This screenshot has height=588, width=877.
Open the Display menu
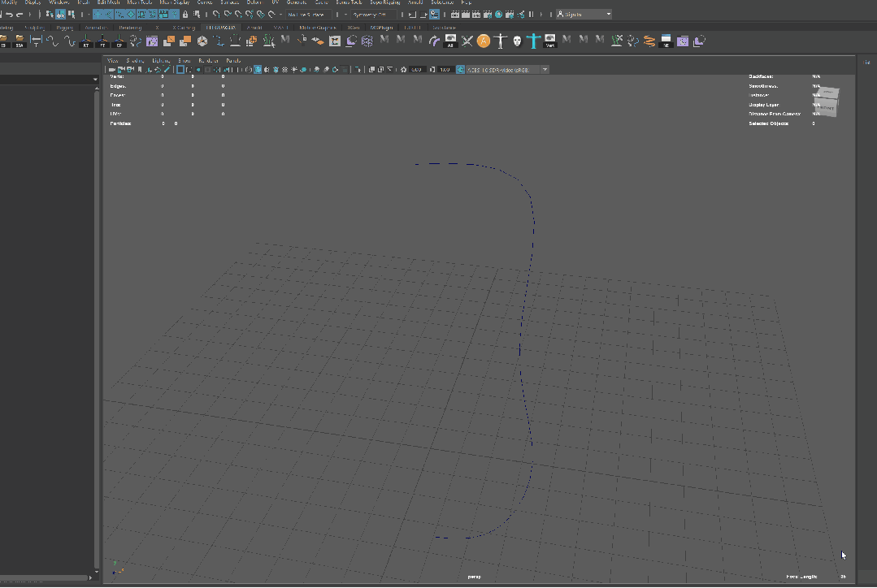33,2
